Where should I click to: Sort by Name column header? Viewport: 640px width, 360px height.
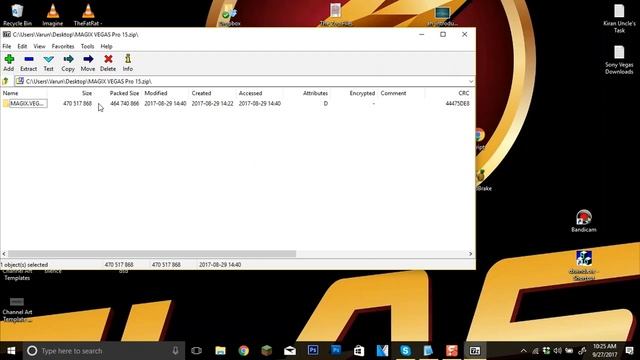pyautogui.click(x=11, y=93)
